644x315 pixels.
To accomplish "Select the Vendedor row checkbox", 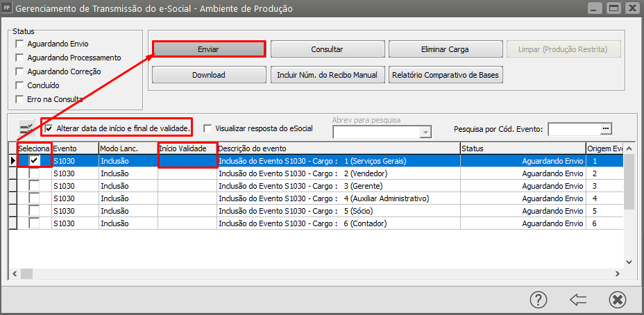I will pyautogui.click(x=34, y=173).
